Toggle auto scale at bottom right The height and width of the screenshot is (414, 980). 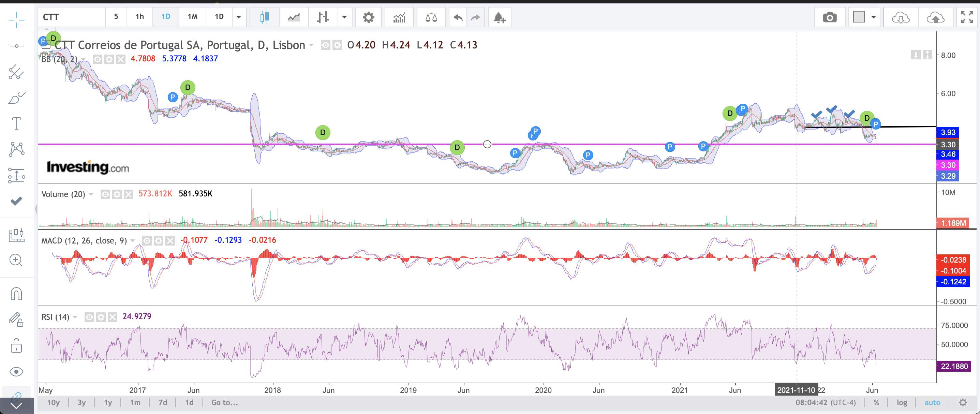tap(932, 403)
